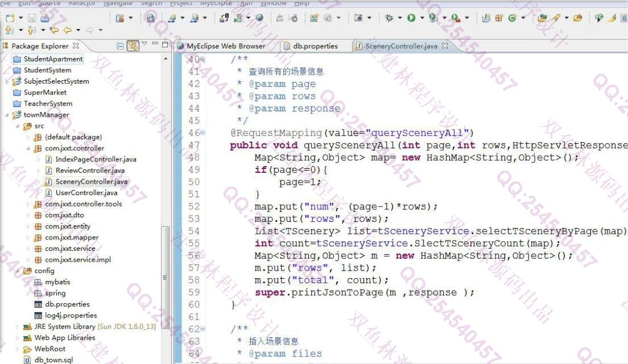This screenshot has width=628, height=364.
Task: Open the MyEclipse web browser globe icon
Action: click(259, 18)
